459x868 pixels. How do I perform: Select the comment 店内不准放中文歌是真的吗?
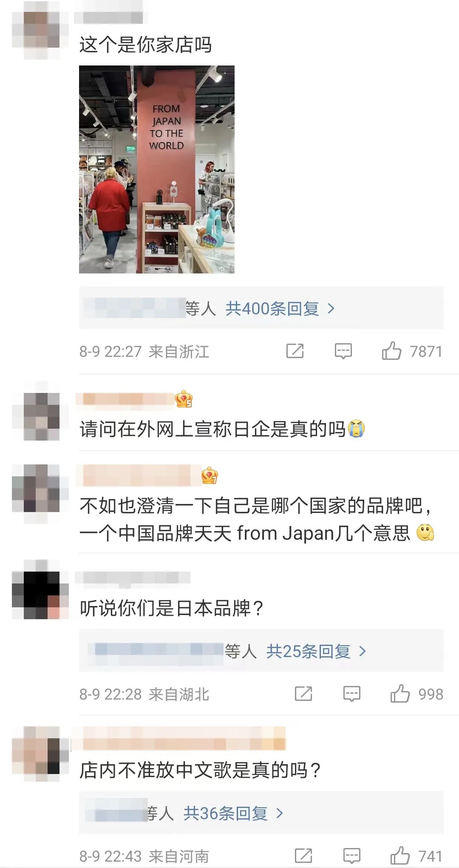(200, 770)
